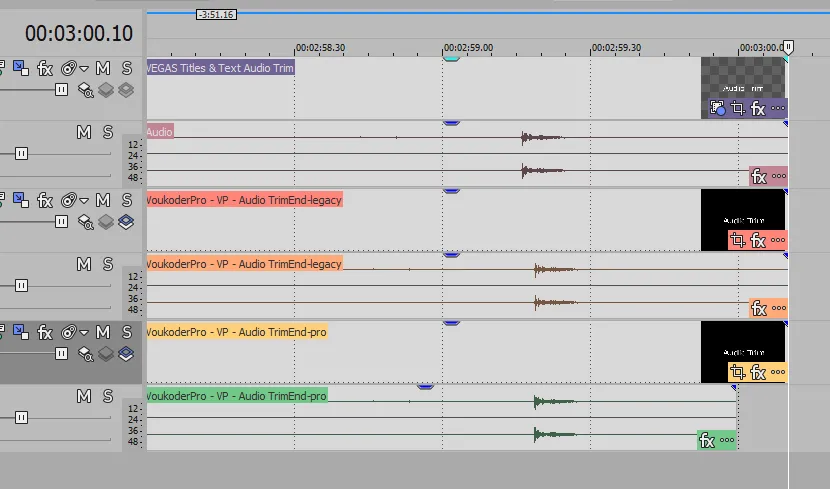Open the more menu on TrimEnd-pro video event
The width and height of the screenshot is (830, 489).
click(778, 372)
